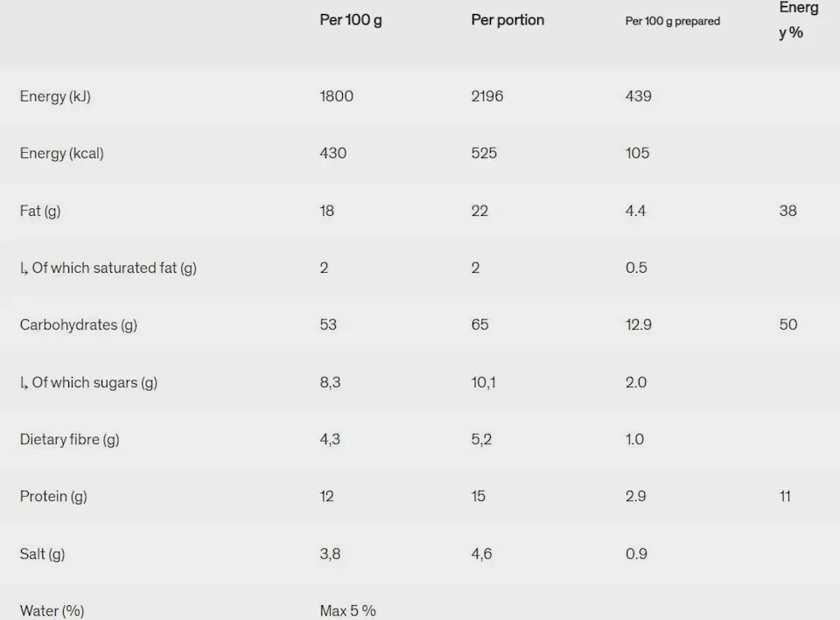The image size is (840, 620).
Task: Click the "Protein (g)" row label
Action: click(53, 496)
